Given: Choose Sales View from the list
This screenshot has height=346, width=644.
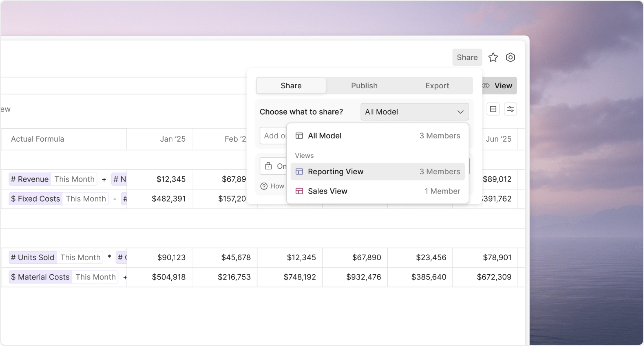Looking at the screenshot, I should (378, 191).
